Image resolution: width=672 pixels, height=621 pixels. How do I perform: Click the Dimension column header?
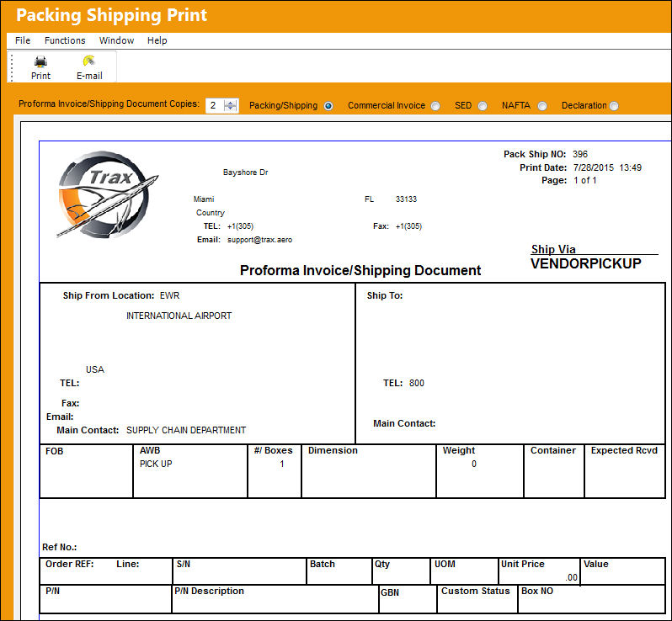click(x=333, y=450)
